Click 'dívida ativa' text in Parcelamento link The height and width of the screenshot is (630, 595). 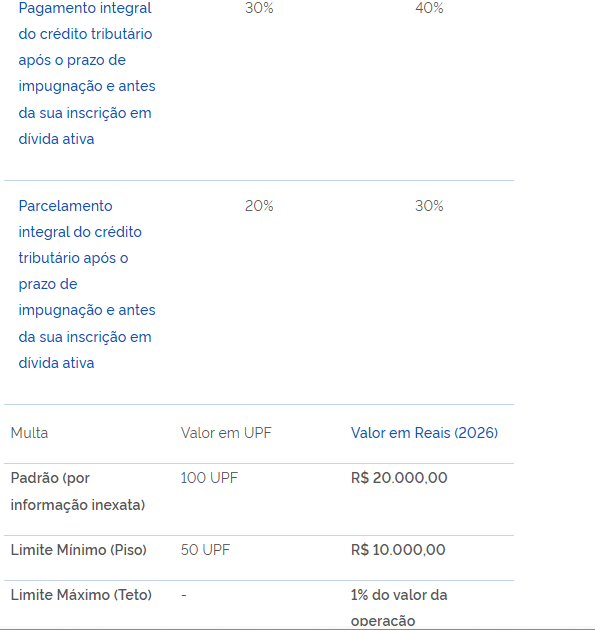[x=56, y=363]
